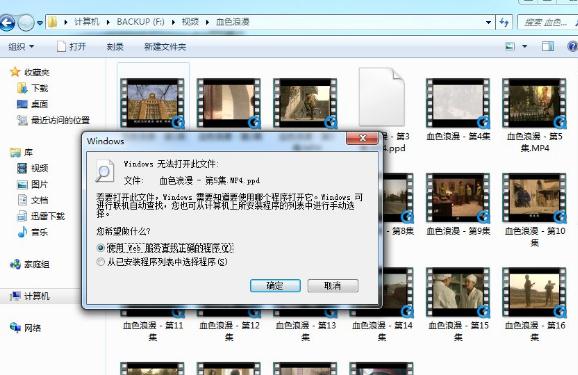The width and height of the screenshot is (578, 375).
Task: Open recent pages dropdown beside Forward button
Action: 40,23
